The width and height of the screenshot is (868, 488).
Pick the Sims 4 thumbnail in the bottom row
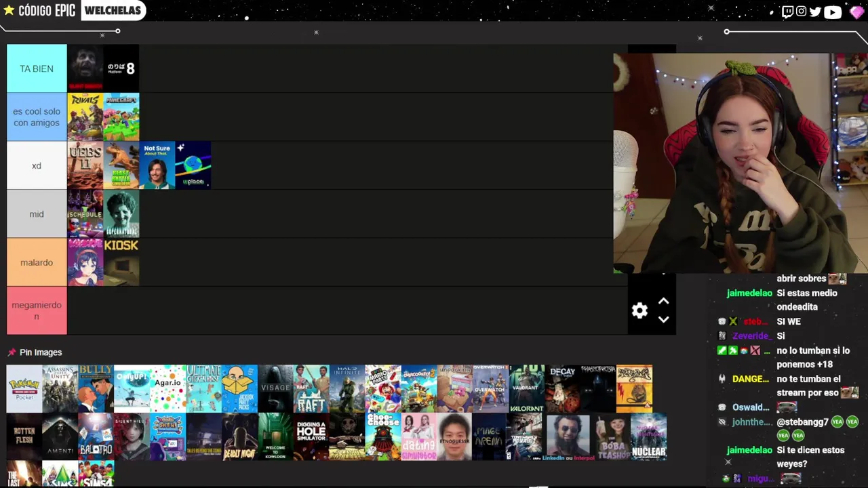tap(96, 474)
